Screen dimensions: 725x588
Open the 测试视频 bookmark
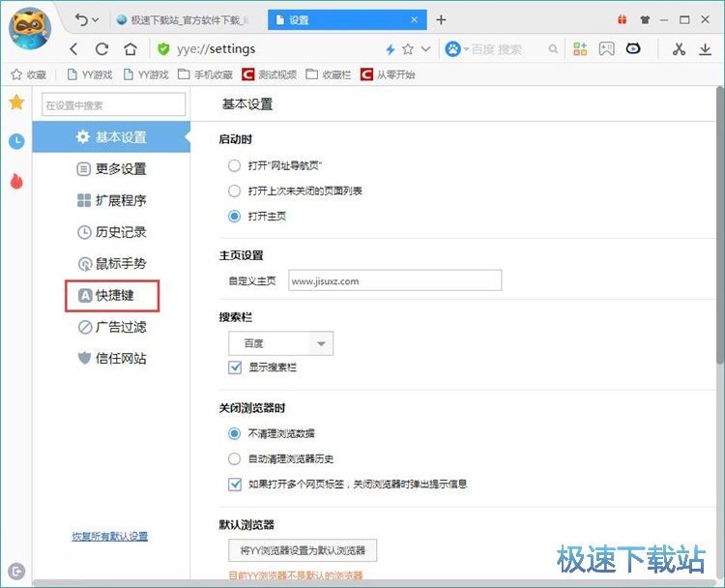click(269, 74)
